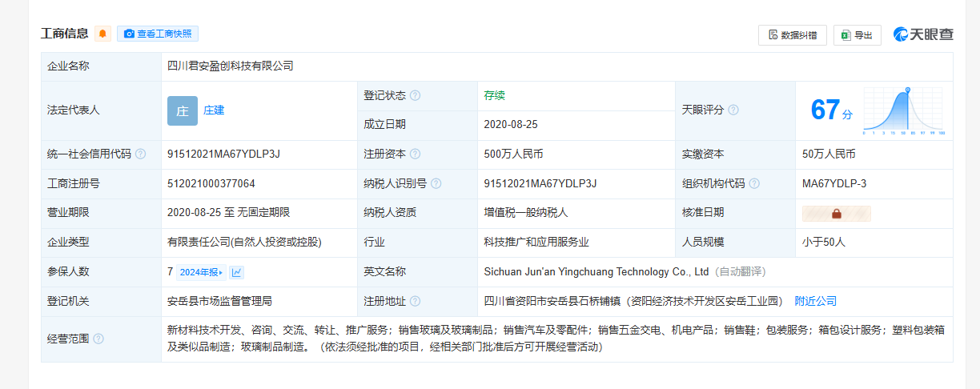Viewport: 980px width, 389px height.
Task: Click the 2020-08-25 至 无固定期限 term
Action: pyautogui.click(x=228, y=212)
